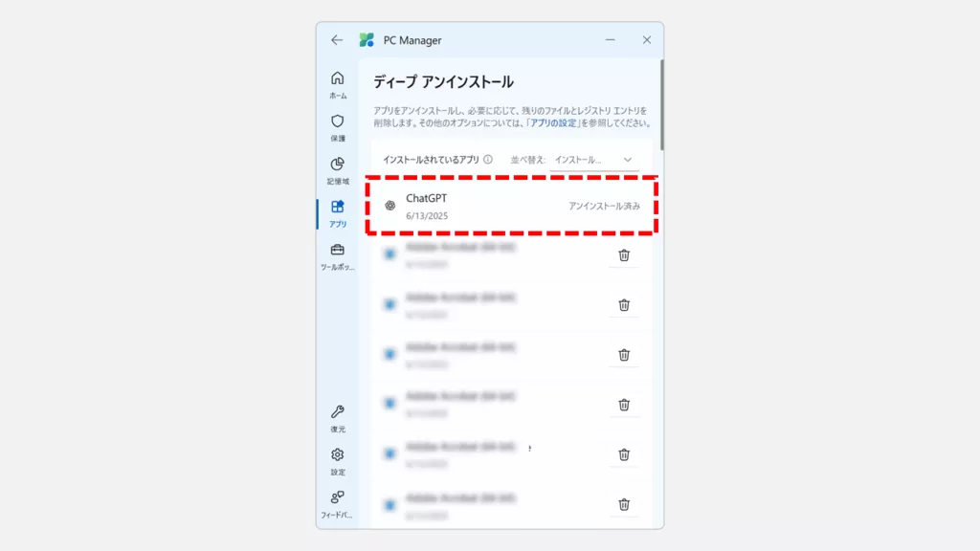The width and height of the screenshot is (980, 551).
Task: Click the info icon beside インストールされているアプリ
Action: click(487, 160)
